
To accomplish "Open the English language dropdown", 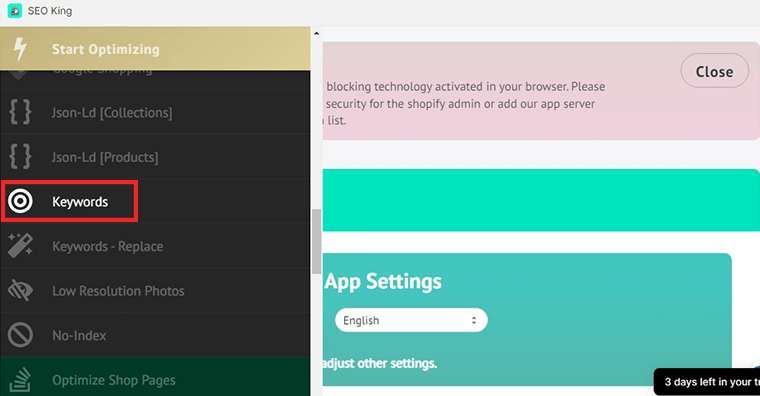I will click(x=411, y=320).
